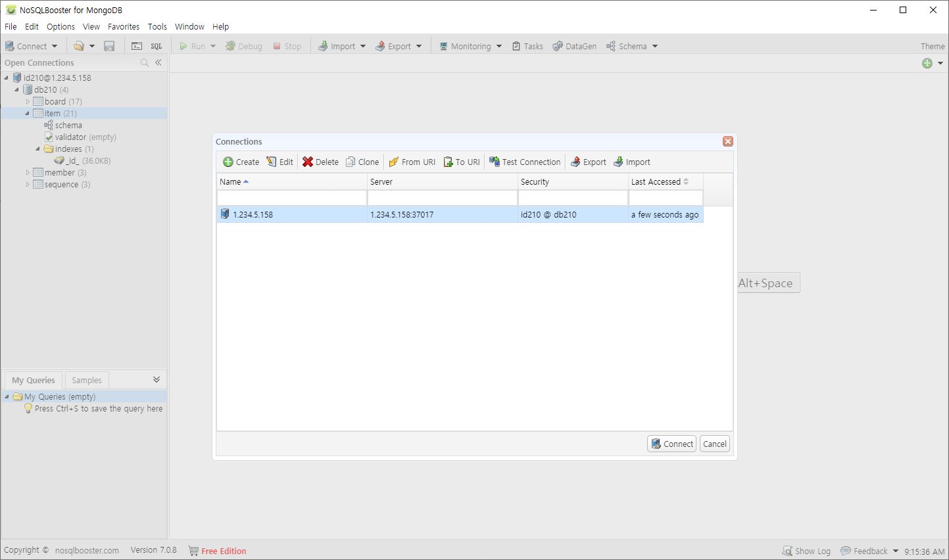Open dropdown next to add tab icon
The image size is (949, 560).
pos(940,63)
